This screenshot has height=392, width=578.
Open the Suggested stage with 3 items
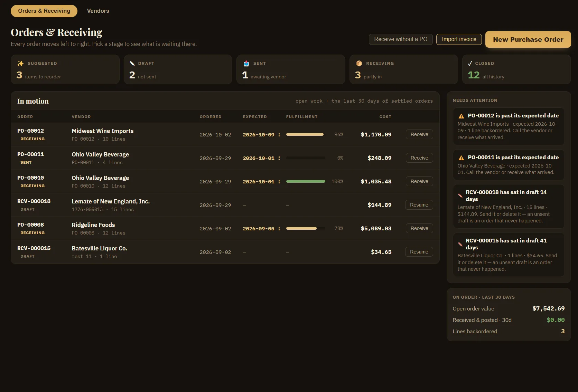click(65, 69)
